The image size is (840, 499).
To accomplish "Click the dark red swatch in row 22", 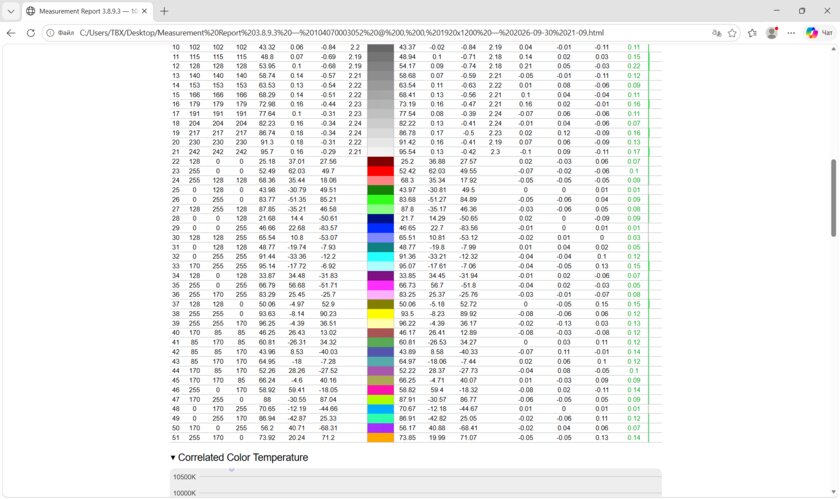I will pos(380,161).
